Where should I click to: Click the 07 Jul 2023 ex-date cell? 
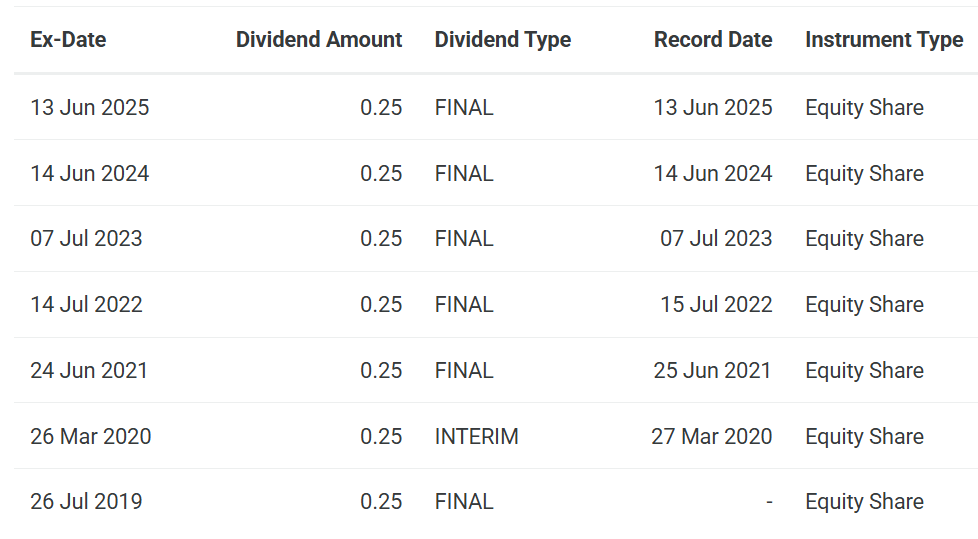point(86,239)
